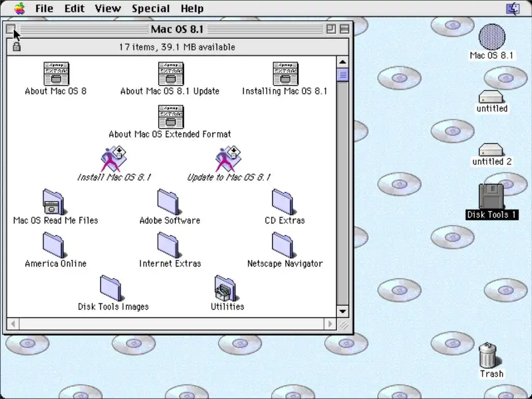Image resolution: width=532 pixels, height=399 pixels.
Task: Select the CD Extras folder icon
Action: point(284,202)
